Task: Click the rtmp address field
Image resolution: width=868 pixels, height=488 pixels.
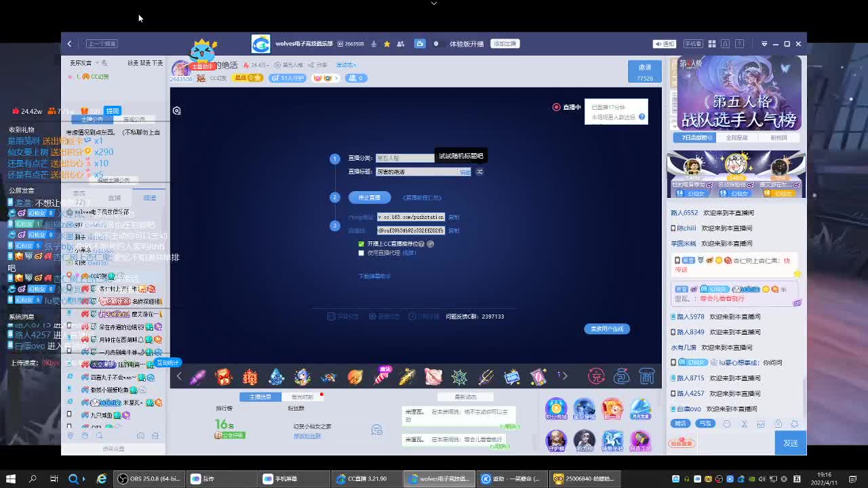Action: [x=411, y=218]
